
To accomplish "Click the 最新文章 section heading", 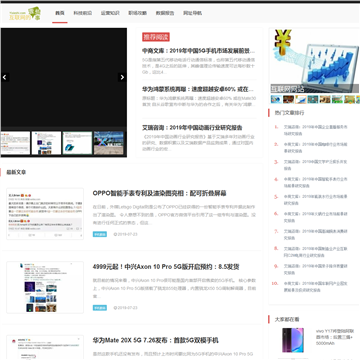I will 16,172.
